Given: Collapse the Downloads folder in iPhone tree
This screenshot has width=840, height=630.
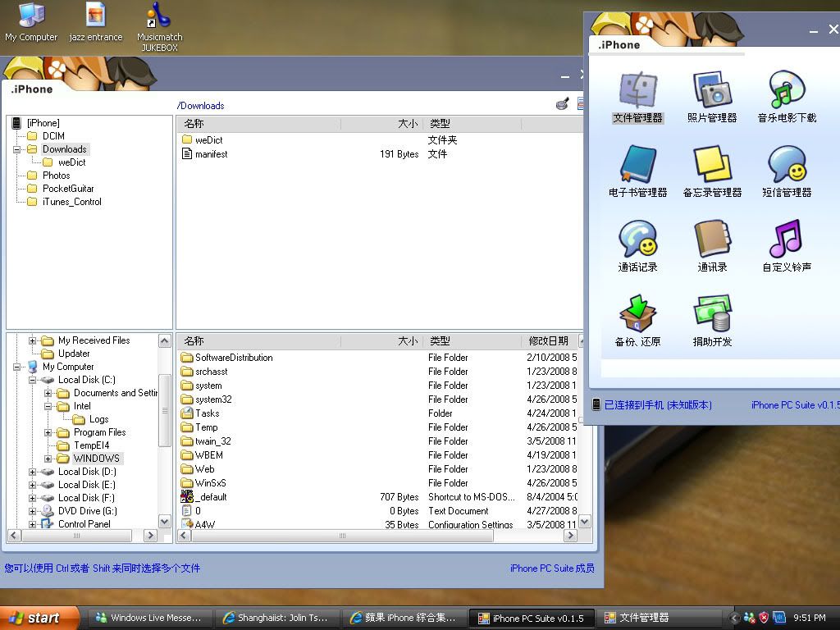Looking at the screenshot, I should (x=16, y=149).
